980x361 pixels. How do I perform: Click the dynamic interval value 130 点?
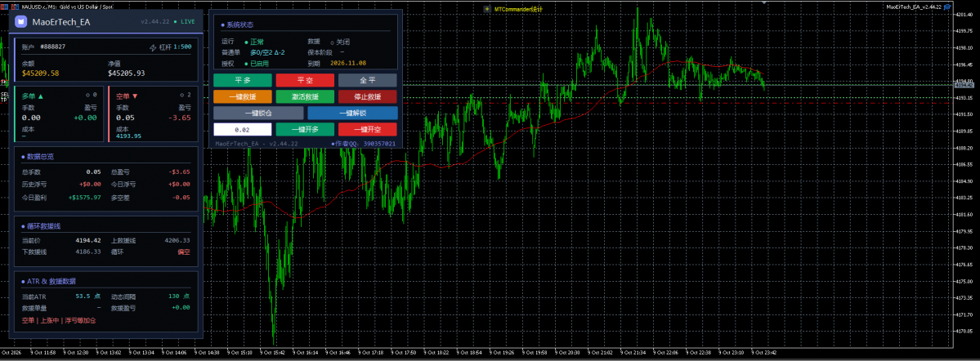coord(179,296)
